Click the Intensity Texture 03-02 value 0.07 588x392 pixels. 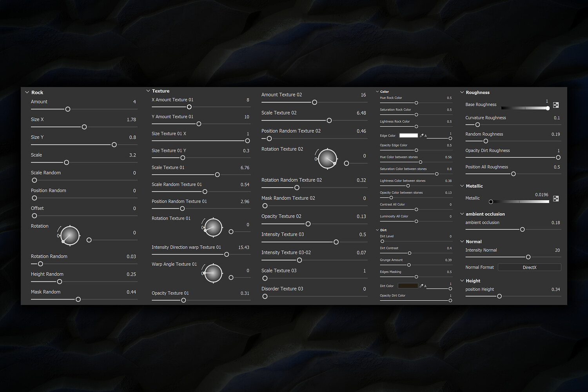[x=361, y=253]
